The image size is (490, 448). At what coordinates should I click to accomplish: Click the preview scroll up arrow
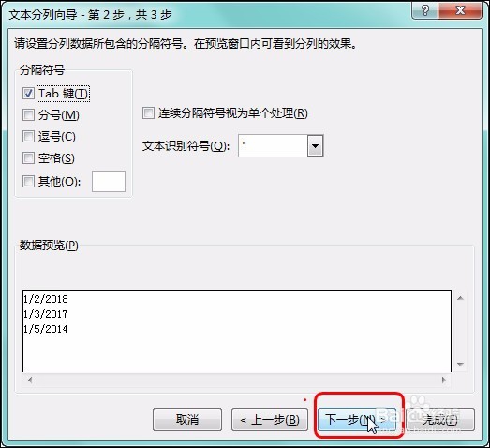[x=460, y=298]
